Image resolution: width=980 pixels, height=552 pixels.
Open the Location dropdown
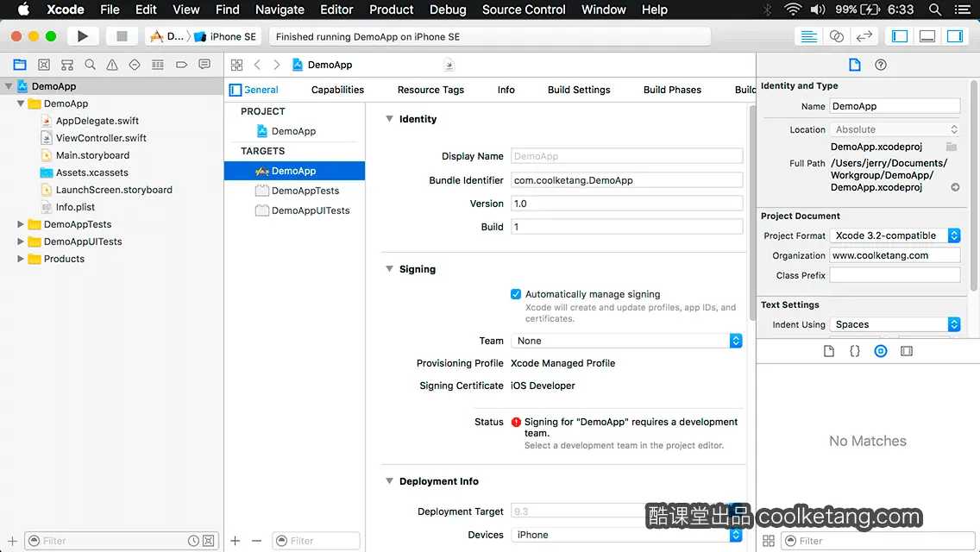(x=895, y=129)
